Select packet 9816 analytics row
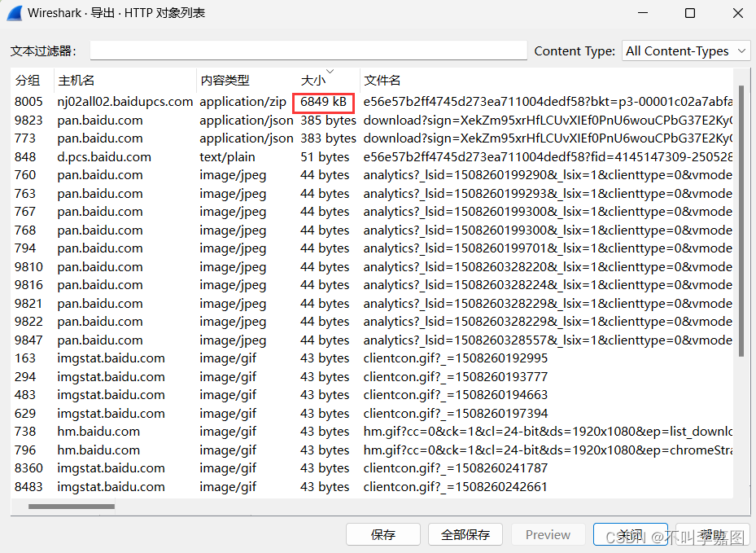 click(x=372, y=285)
